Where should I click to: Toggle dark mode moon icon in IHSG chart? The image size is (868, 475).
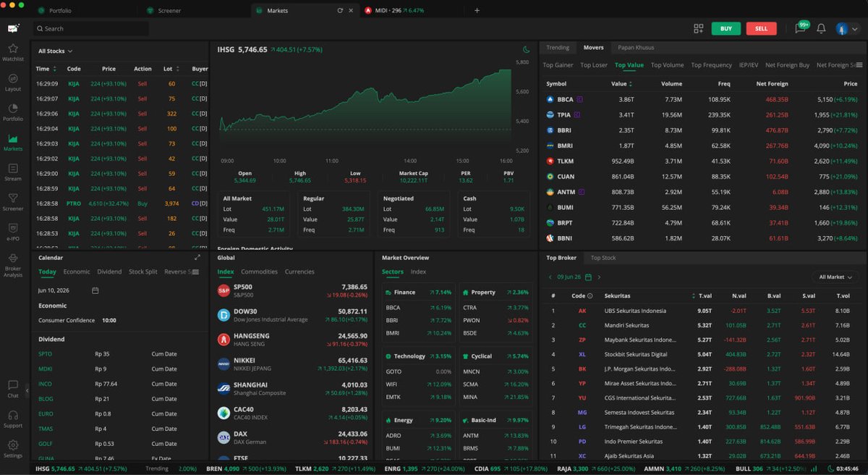point(527,50)
